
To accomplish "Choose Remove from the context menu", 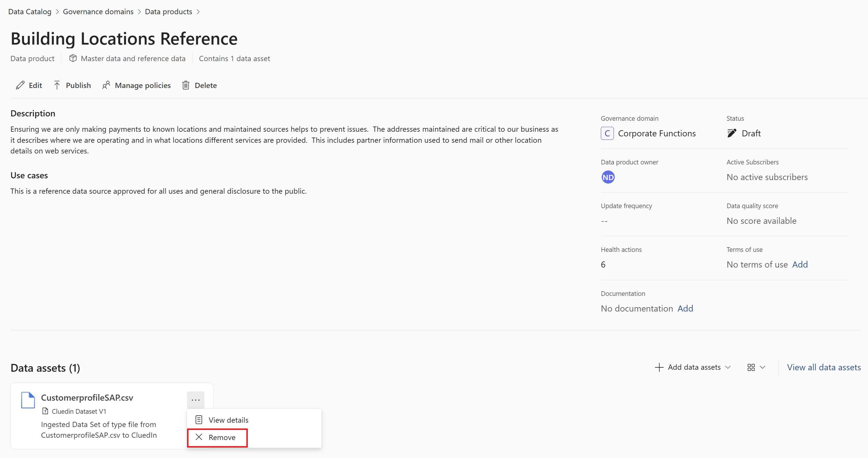I will tap(222, 437).
